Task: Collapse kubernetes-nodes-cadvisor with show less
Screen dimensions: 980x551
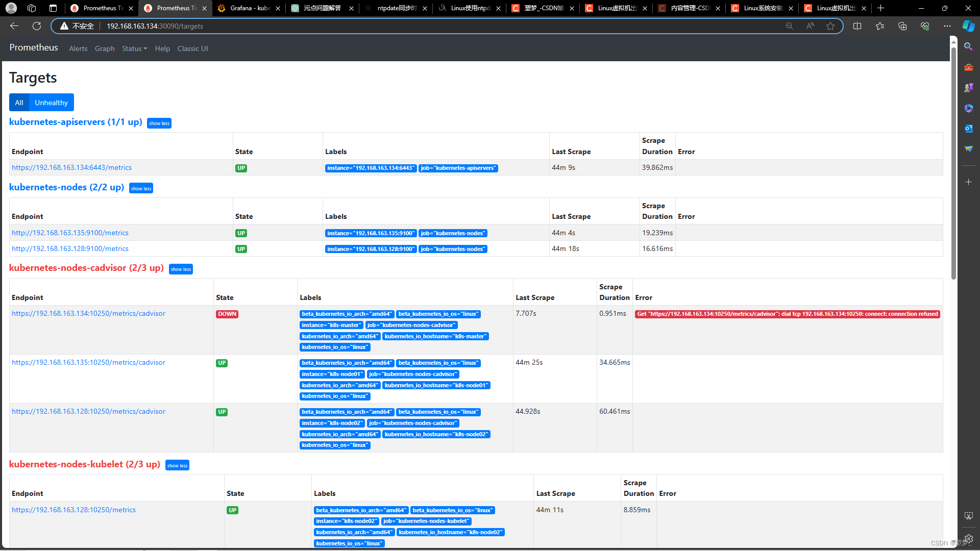Action: pos(181,269)
